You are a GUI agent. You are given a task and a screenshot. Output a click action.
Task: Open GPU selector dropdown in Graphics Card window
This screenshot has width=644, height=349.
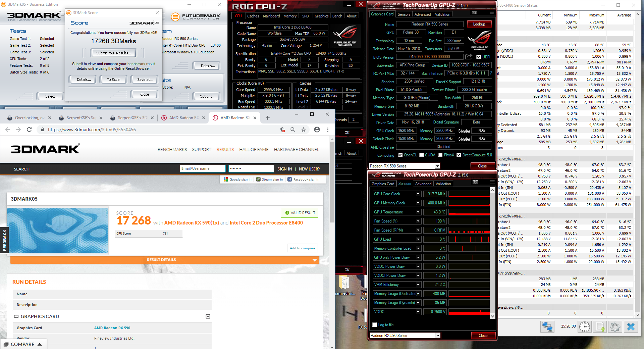(437, 166)
